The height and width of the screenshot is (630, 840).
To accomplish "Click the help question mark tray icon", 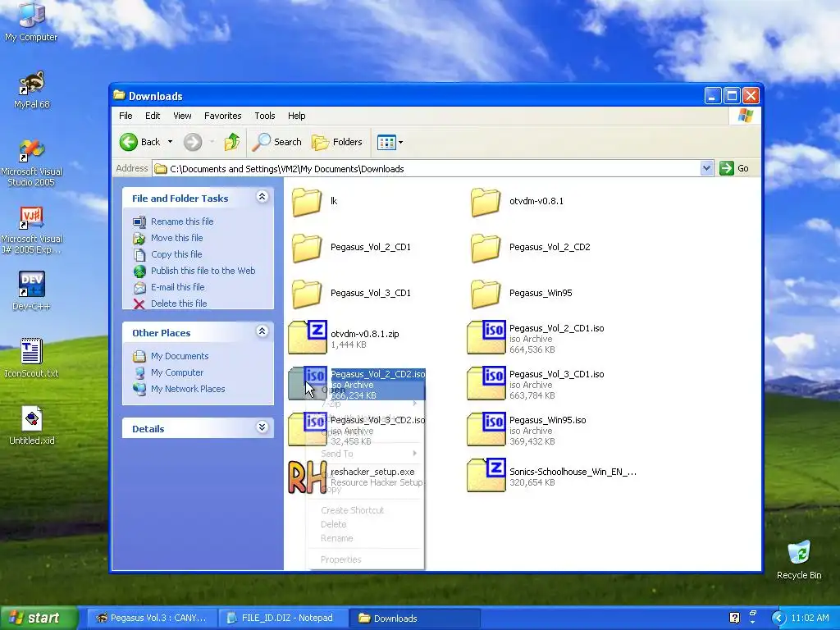I will (x=734, y=618).
